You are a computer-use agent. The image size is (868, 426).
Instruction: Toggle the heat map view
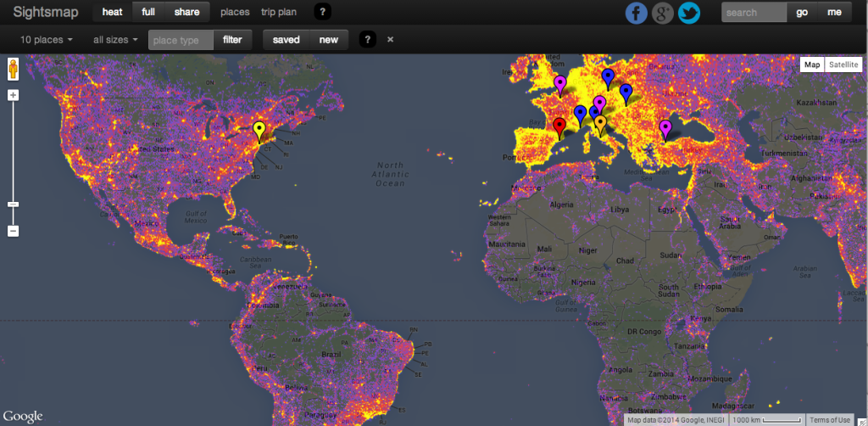(113, 12)
